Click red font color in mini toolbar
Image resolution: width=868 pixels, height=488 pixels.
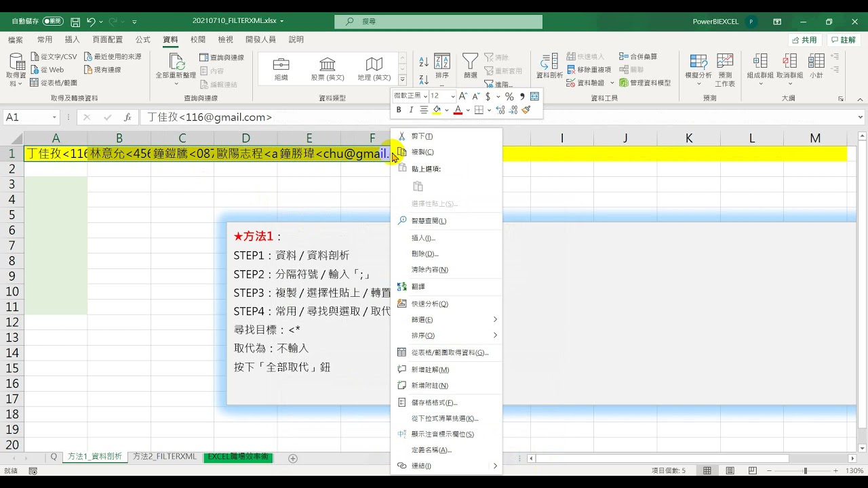[458, 110]
